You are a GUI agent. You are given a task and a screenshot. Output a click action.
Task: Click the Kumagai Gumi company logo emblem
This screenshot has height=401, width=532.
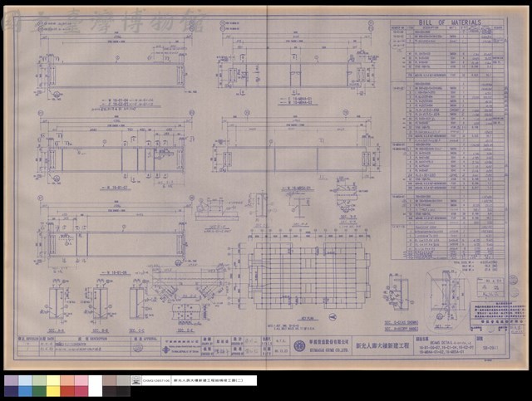coord(299,346)
